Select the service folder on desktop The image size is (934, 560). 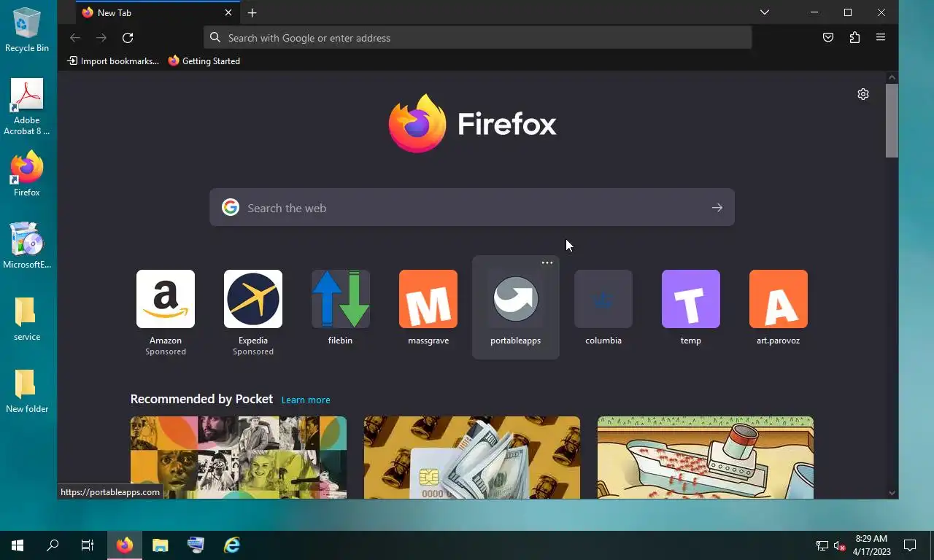(27, 319)
